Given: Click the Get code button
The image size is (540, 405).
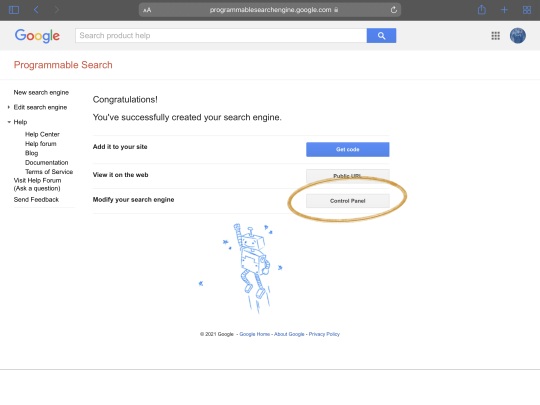Looking at the screenshot, I should point(347,149).
